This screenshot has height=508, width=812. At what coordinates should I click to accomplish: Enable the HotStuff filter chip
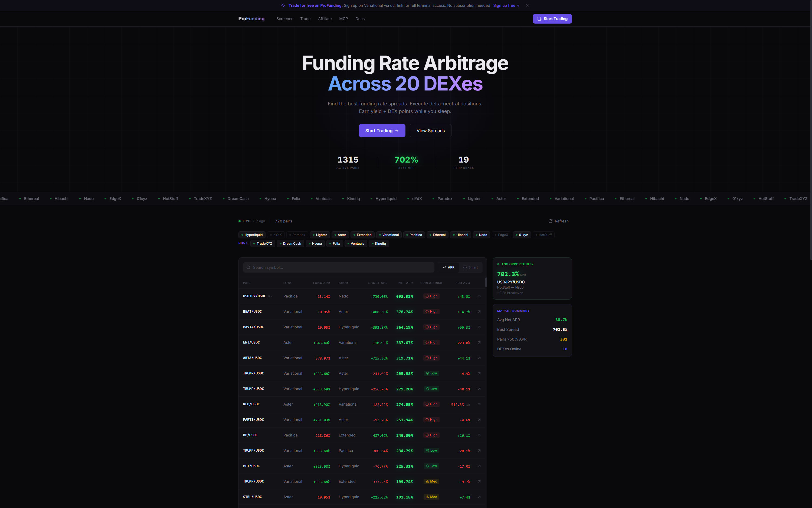click(x=543, y=235)
